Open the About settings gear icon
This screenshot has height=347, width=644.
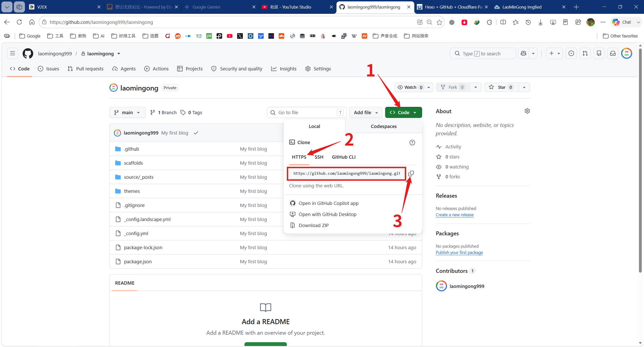pos(527,111)
